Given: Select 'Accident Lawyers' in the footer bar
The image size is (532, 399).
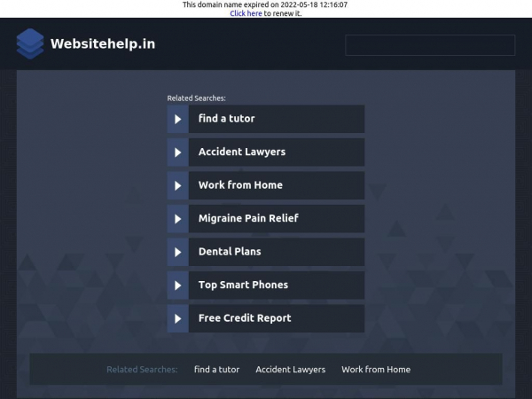Looking at the screenshot, I should click(x=290, y=370).
